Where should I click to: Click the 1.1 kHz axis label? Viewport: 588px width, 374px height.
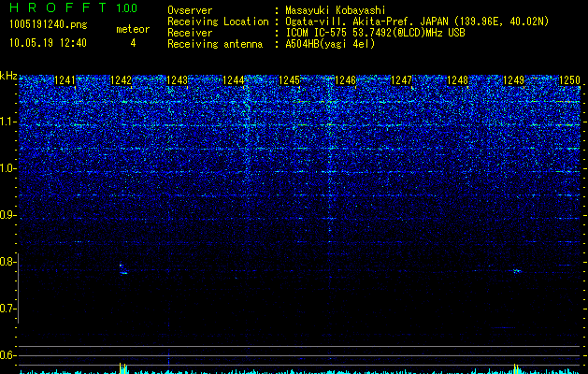[8, 122]
